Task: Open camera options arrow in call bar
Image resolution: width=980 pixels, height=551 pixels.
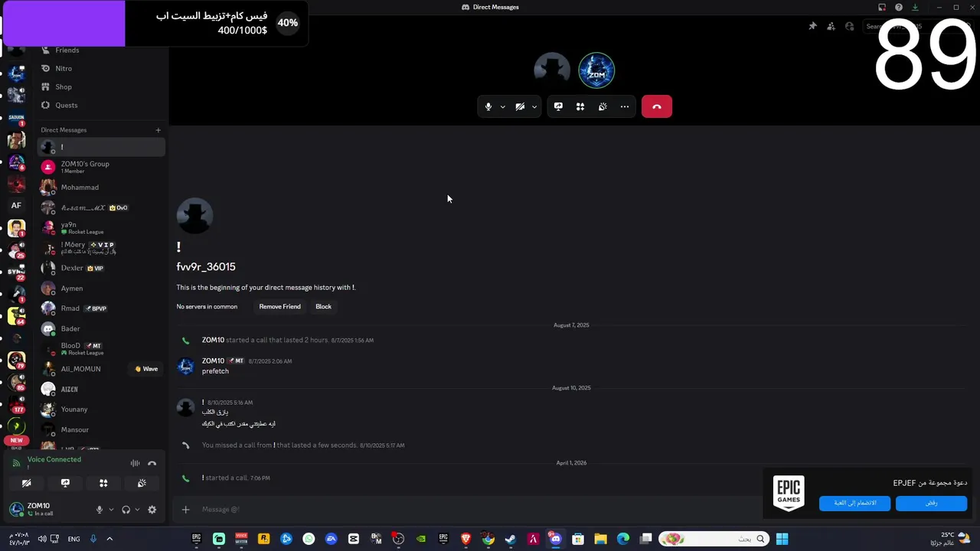Action: pos(534,106)
